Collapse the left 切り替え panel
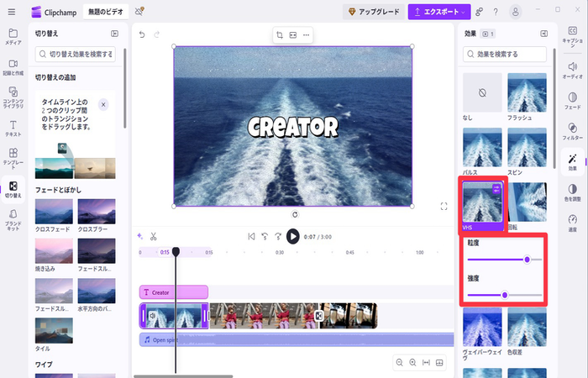Image resolution: width=588 pixels, height=378 pixels. coord(114,34)
